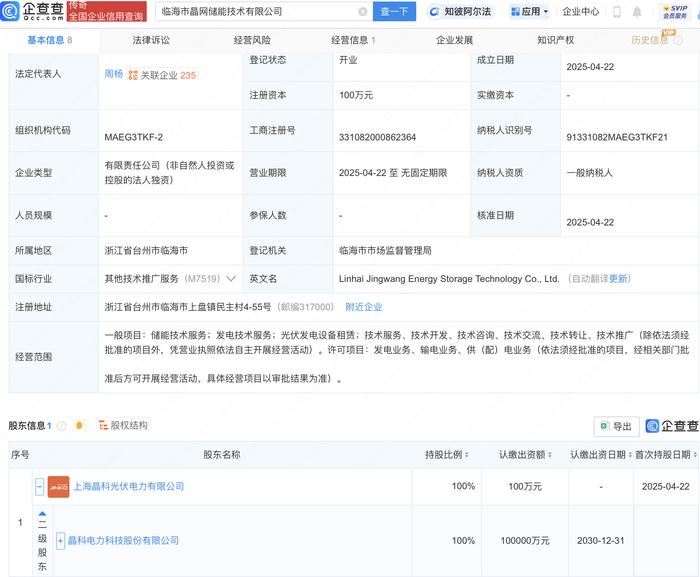Click 临海市市场监督管理局 registration authority
Image resolution: width=700 pixels, height=577 pixels.
(385, 251)
